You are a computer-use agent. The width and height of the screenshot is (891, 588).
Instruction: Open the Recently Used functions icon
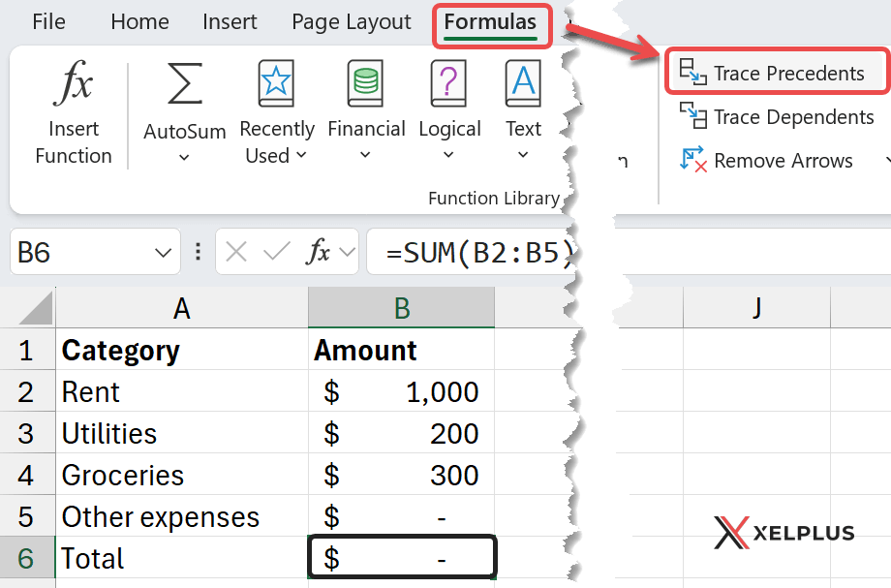[x=276, y=107]
